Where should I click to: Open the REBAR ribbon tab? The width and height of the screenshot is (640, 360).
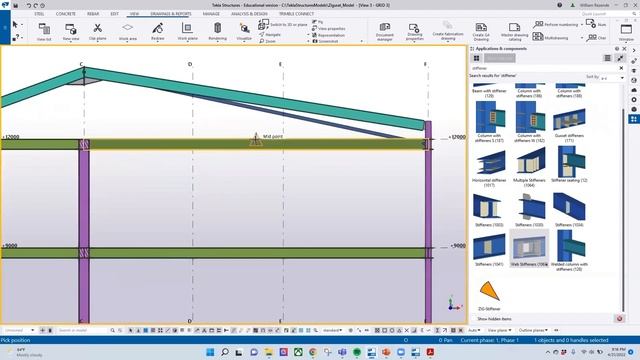93,14
